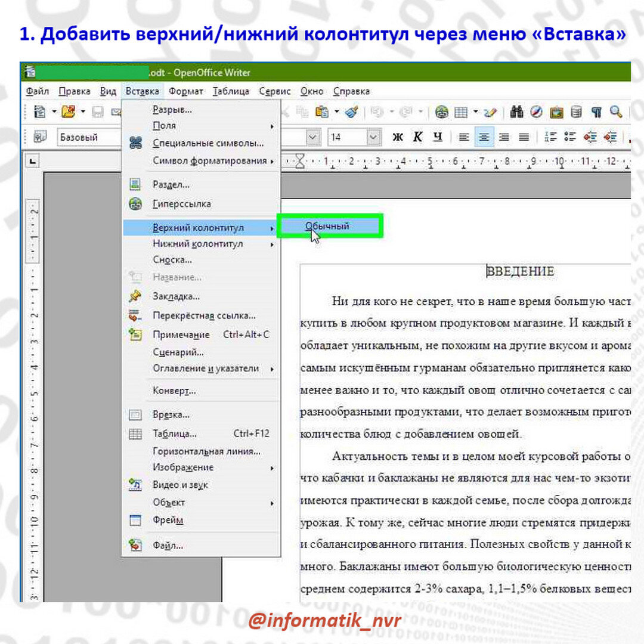Click the paragraph style field Базовый
The image size is (644, 644).
tap(89, 137)
